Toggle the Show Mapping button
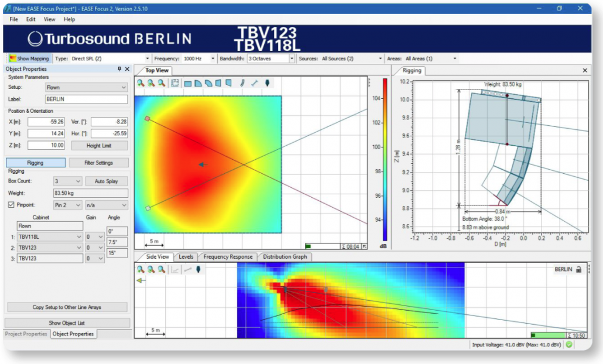Image resolution: width=603 pixels, height=364 pixels. [x=29, y=59]
